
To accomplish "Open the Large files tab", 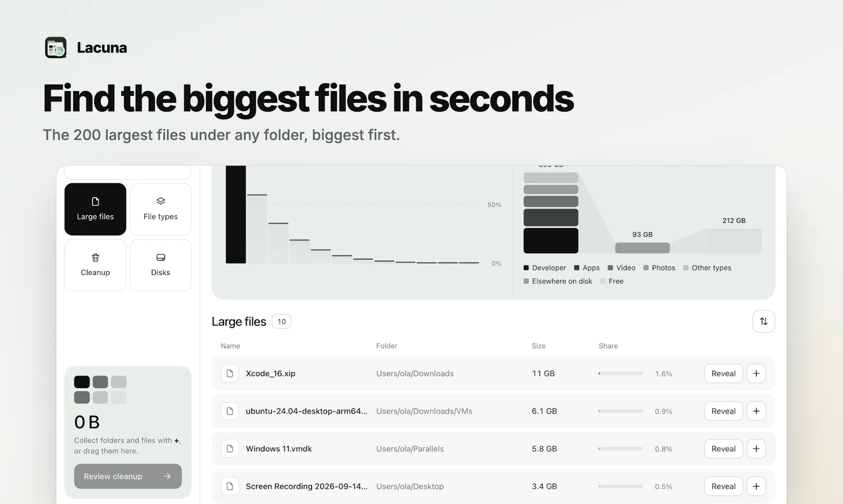I will coord(95,209).
